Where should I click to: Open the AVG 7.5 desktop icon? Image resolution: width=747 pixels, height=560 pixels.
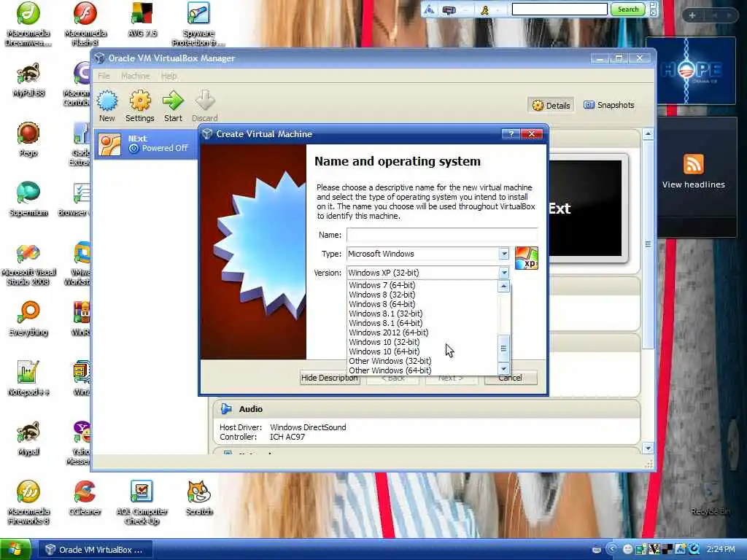[x=142, y=20]
